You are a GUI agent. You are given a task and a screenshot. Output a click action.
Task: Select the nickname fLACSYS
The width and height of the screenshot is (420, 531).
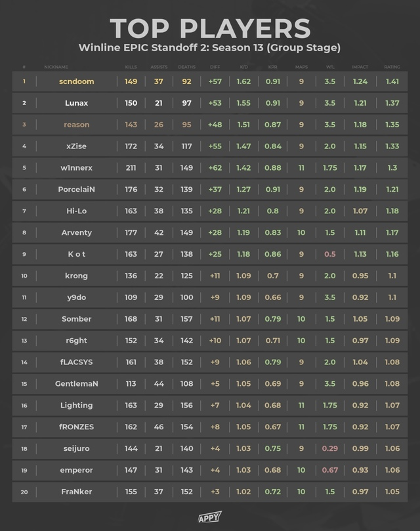coord(77,362)
